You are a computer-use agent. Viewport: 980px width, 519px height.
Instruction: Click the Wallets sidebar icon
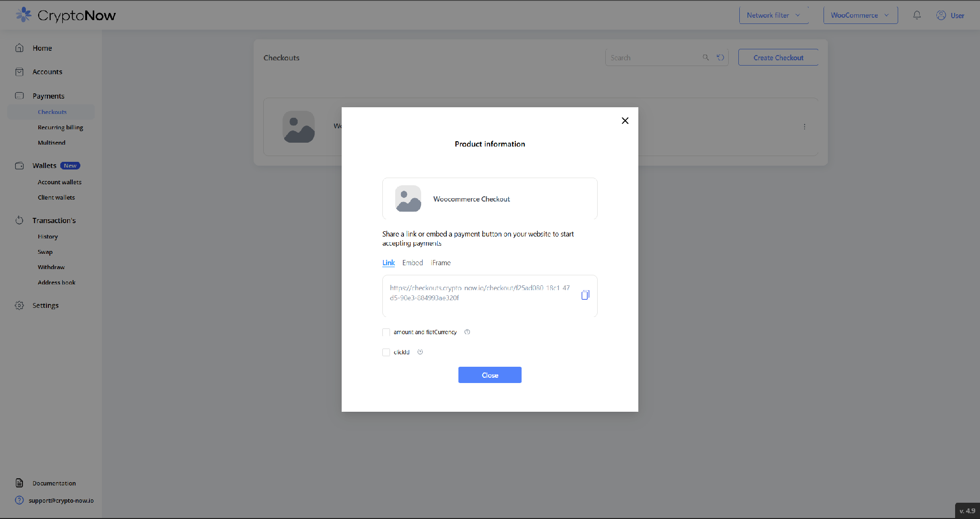(19, 166)
